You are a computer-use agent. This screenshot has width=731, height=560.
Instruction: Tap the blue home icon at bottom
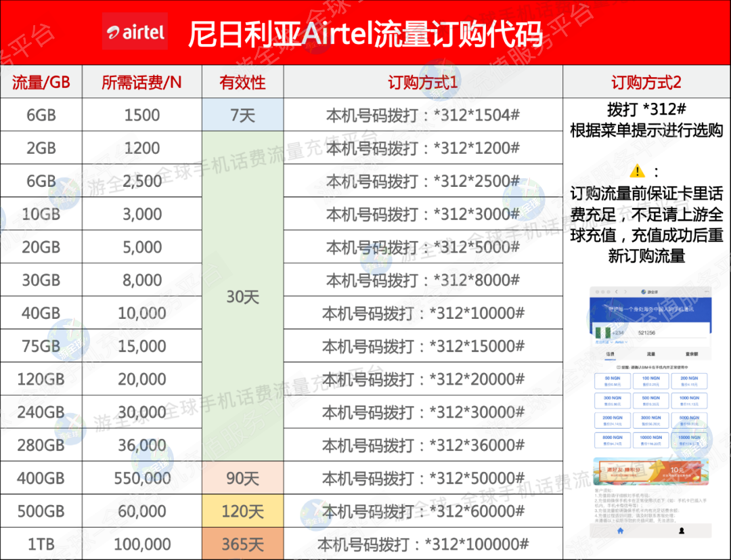coord(620,530)
